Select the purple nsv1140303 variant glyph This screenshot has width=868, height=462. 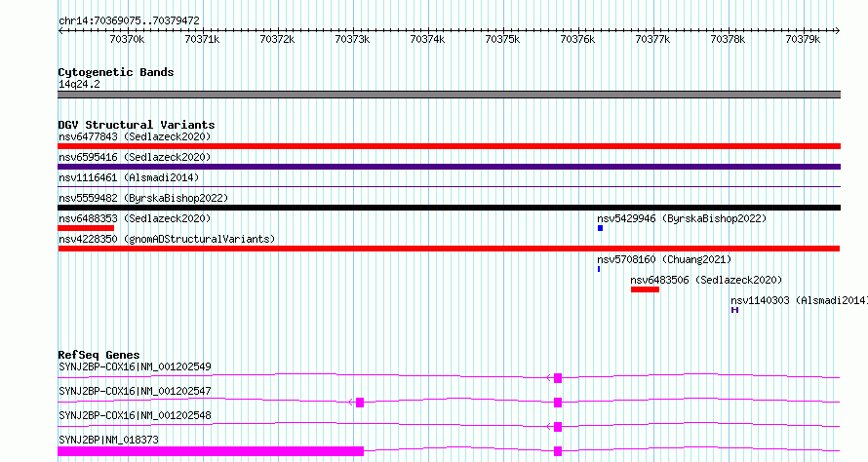(x=734, y=310)
